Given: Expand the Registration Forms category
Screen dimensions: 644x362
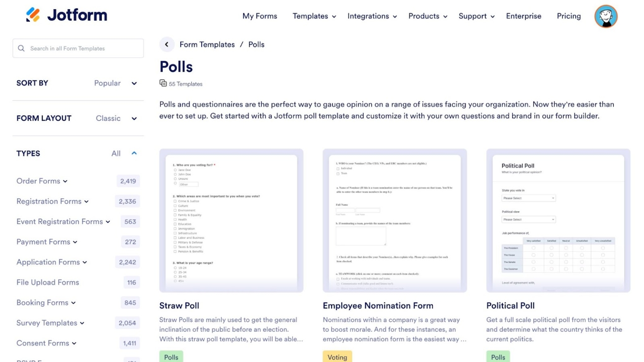Looking at the screenshot, I should click(x=86, y=202).
